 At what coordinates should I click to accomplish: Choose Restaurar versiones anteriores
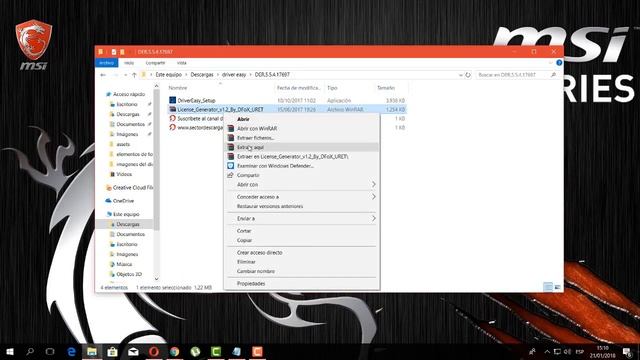302,206
